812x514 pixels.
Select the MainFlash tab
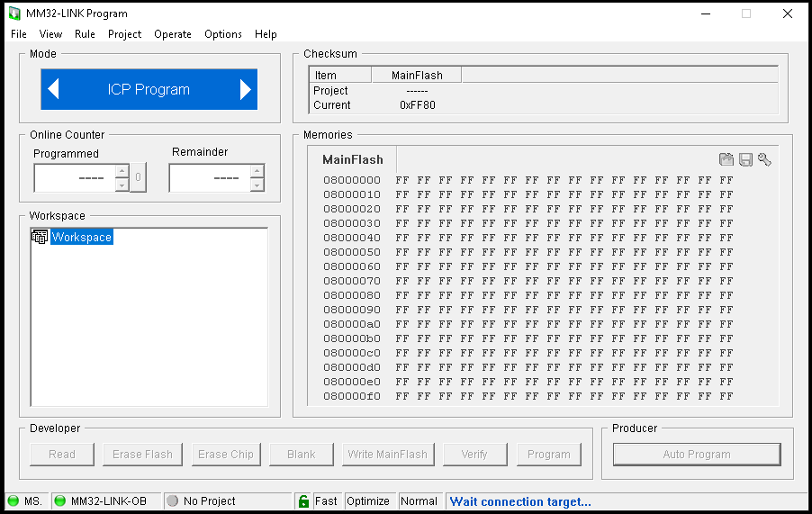353,159
